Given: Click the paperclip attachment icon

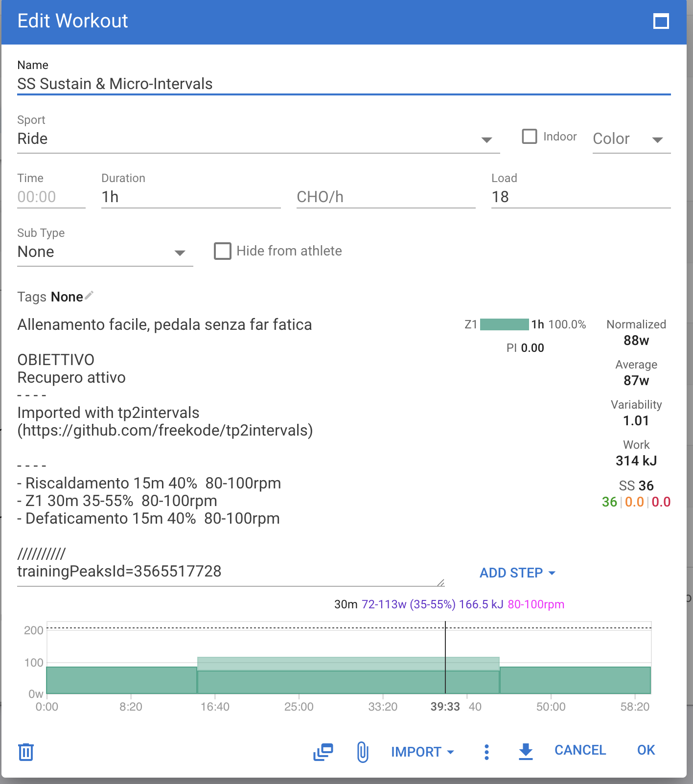Looking at the screenshot, I should pos(363,752).
